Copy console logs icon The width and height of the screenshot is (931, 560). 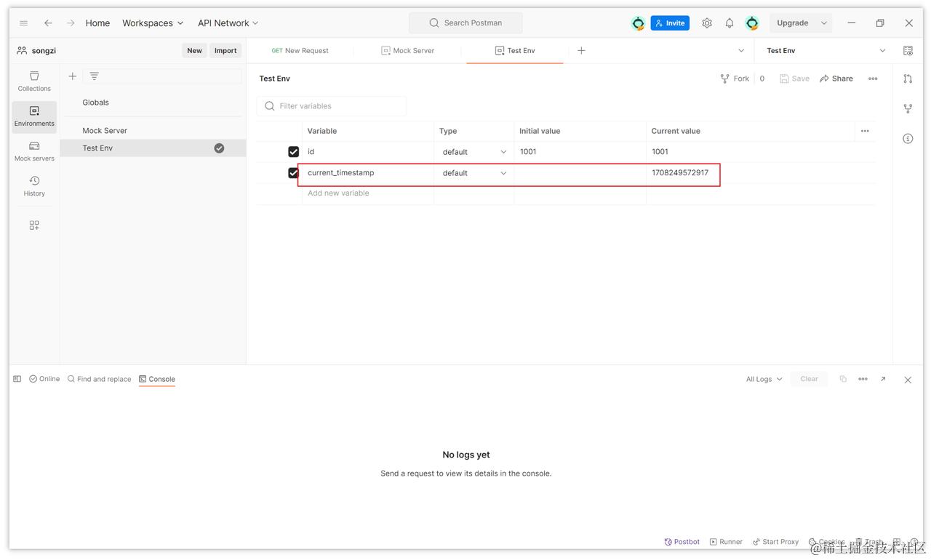[x=843, y=379]
